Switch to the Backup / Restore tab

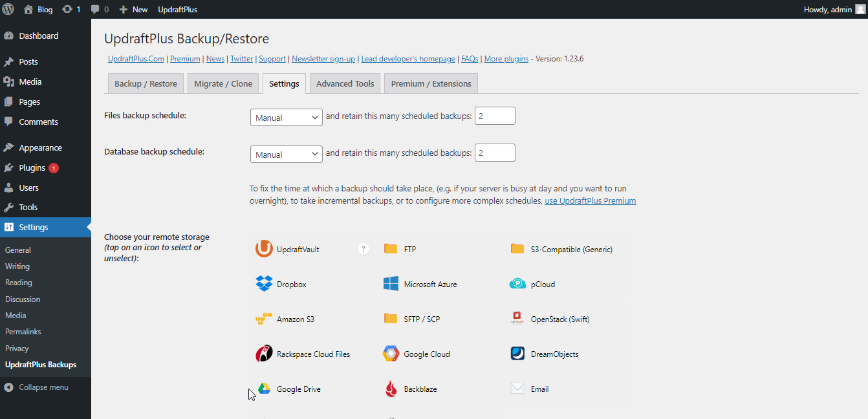[x=146, y=83]
